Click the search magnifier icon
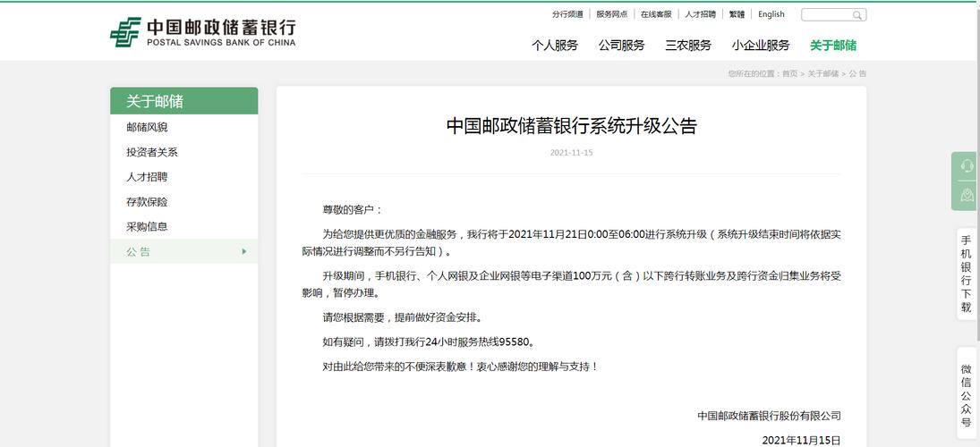 pos(856,15)
